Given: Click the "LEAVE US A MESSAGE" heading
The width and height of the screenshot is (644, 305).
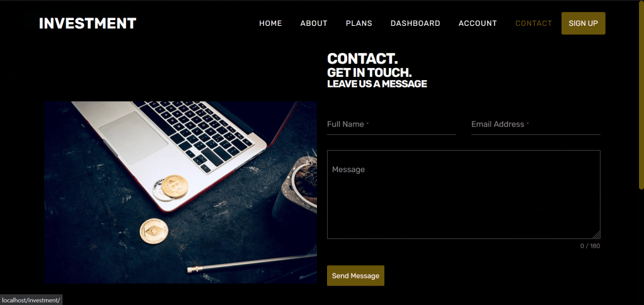Looking at the screenshot, I should click(x=377, y=84).
